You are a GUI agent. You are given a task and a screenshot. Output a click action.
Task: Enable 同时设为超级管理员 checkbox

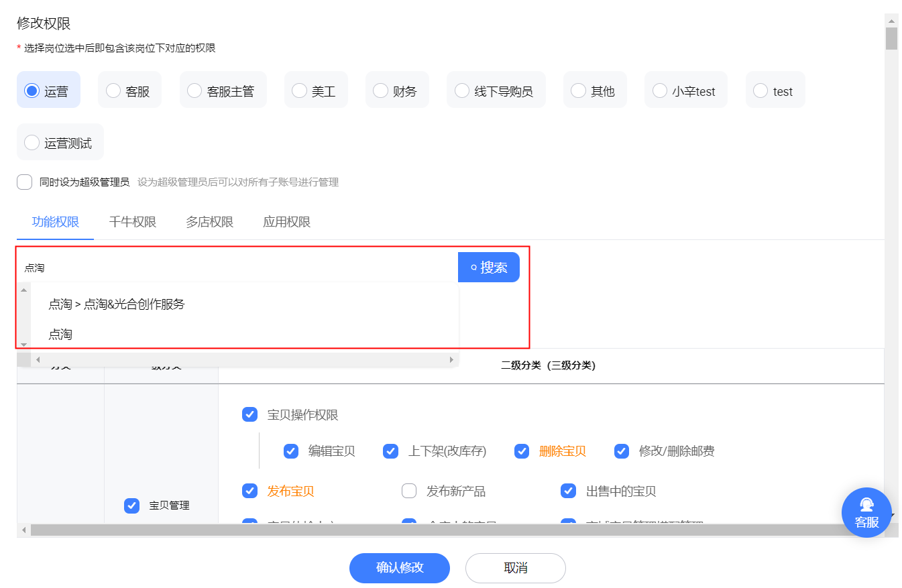(x=25, y=182)
